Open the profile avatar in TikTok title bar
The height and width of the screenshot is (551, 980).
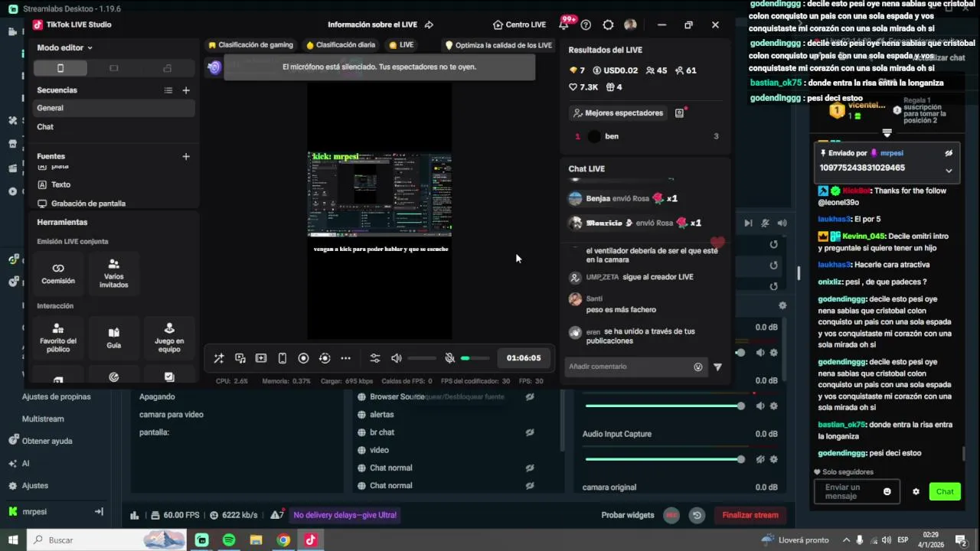(630, 24)
